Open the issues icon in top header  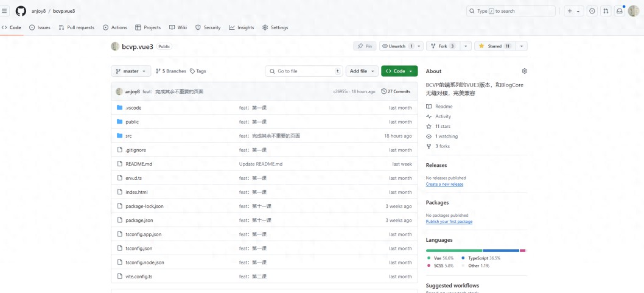tap(592, 11)
